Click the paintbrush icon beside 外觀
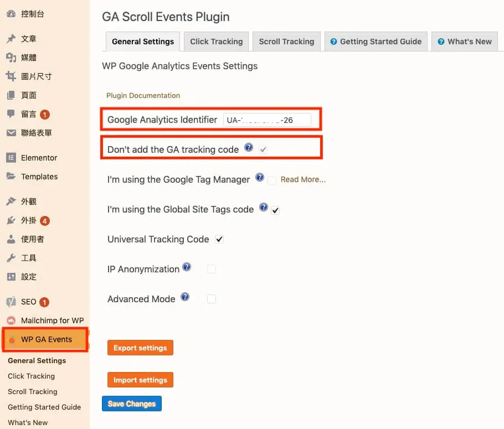The image size is (504, 429). point(11,201)
